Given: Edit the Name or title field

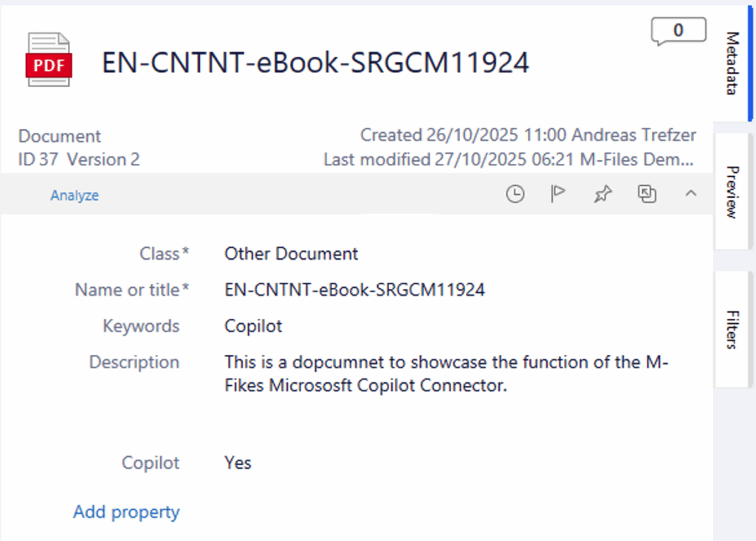Looking at the screenshot, I should [x=354, y=290].
